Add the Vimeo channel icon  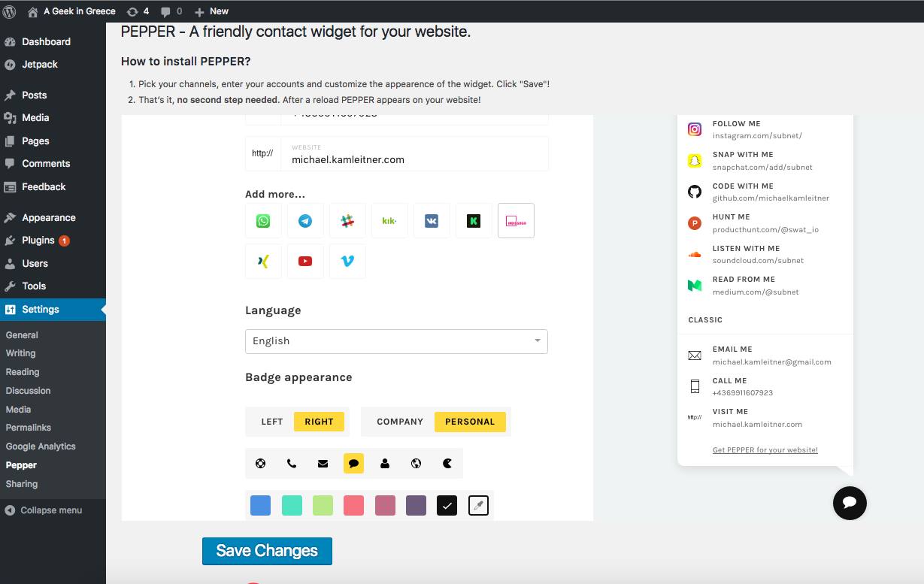tap(347, 261)
